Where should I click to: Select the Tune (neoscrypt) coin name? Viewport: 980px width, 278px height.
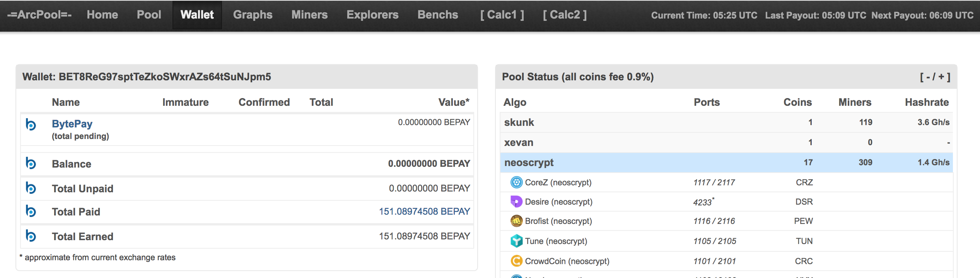556,241
